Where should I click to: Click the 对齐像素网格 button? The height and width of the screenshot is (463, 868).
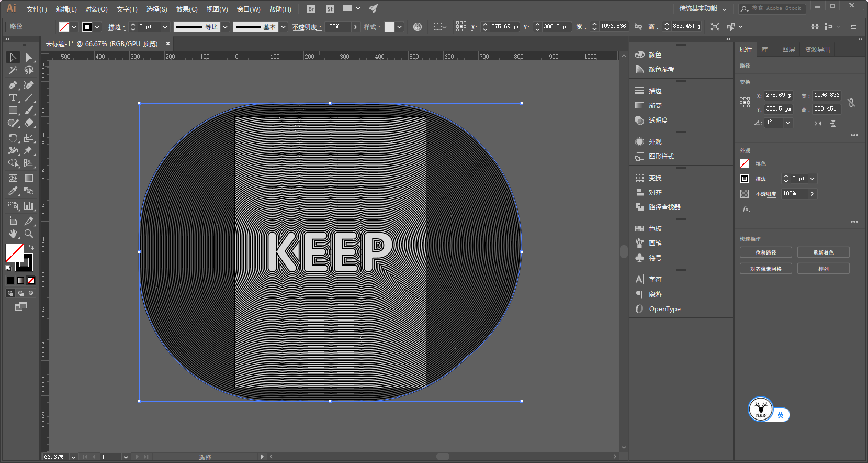766,269
